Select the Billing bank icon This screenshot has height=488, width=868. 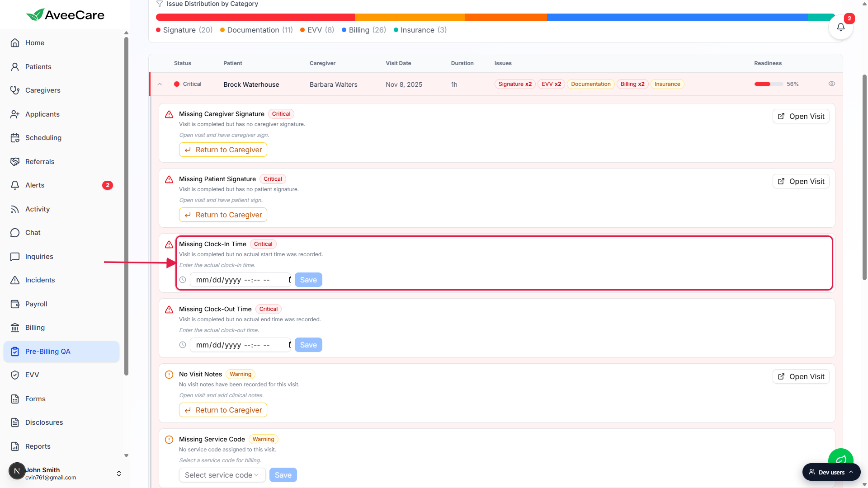tap(15, 328)
